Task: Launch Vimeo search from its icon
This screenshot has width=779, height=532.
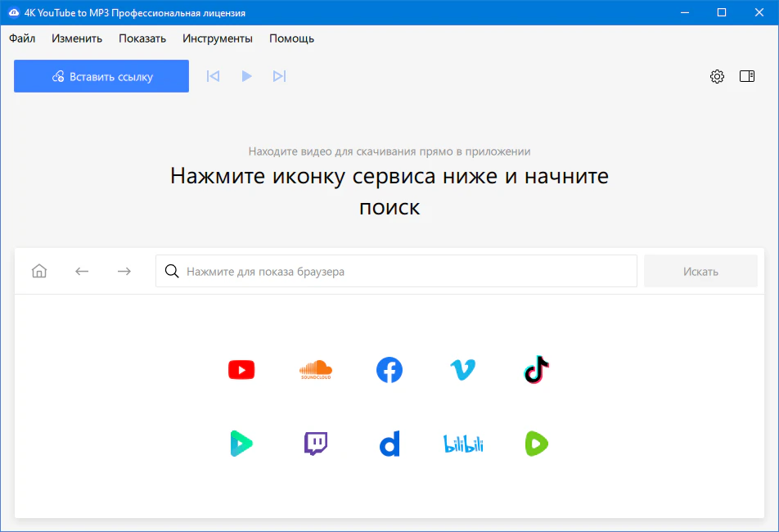Action: (x=463, y=369)
